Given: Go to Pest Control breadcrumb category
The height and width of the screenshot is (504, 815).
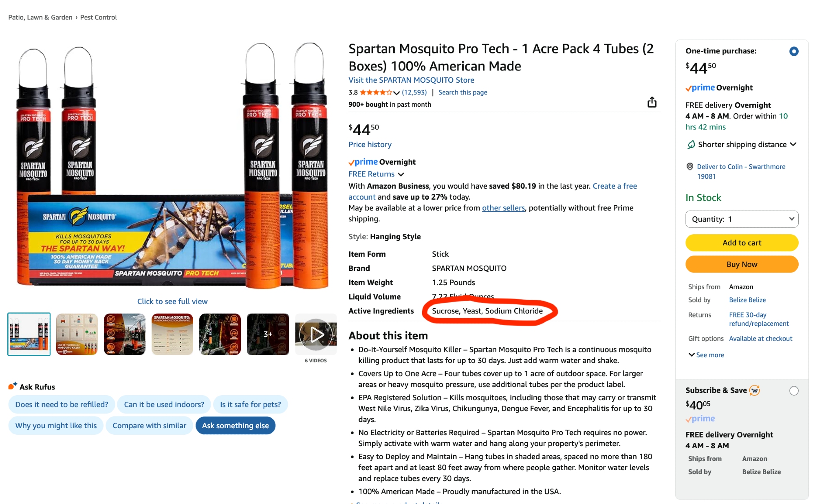Looking at the screenshot, I should click(98, 17).
